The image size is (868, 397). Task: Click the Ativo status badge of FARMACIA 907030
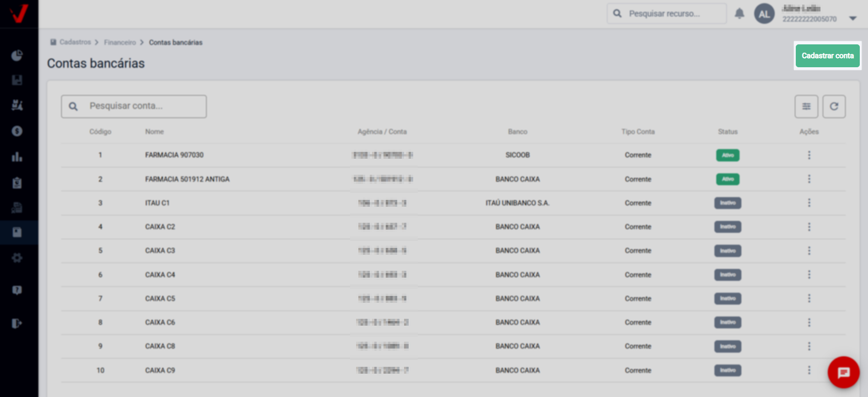tap(728, 155)
